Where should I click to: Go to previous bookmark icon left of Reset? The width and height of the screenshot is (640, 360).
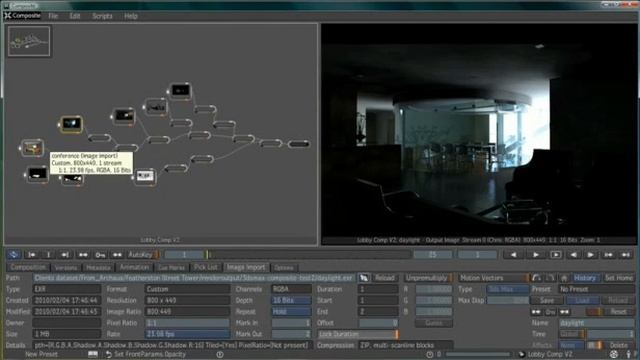pyautogui.click(x=536, y=312)
